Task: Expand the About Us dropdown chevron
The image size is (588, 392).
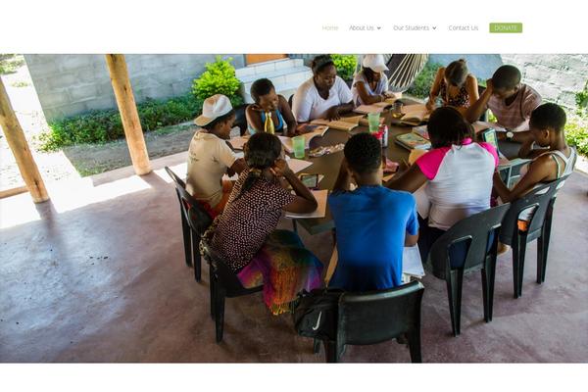Action: pyautogui.click(x=378, y=28)
